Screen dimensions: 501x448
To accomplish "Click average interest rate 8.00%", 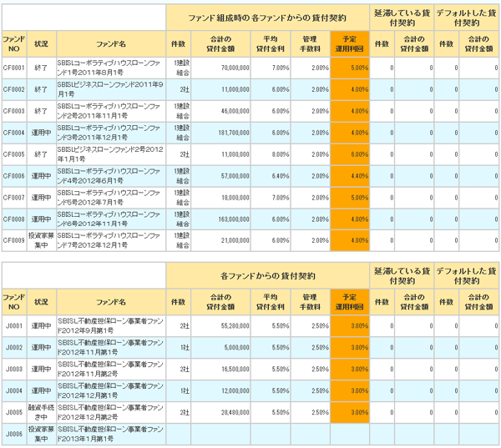I will coord(281,154).
